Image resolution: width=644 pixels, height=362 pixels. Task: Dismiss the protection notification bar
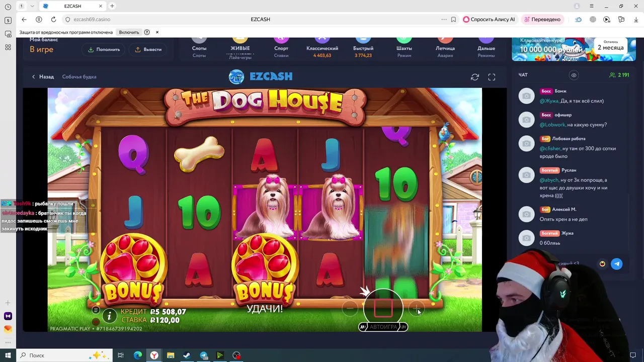(157, 32)
